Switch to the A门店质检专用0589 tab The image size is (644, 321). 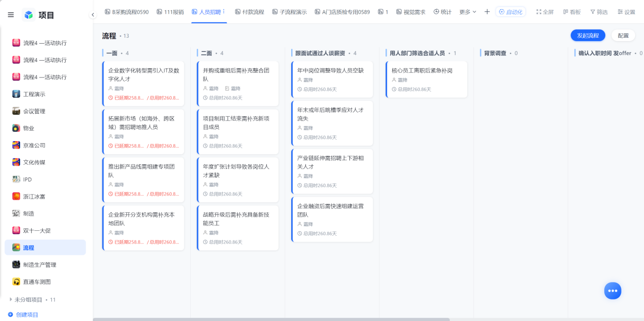tap(343, 12)
